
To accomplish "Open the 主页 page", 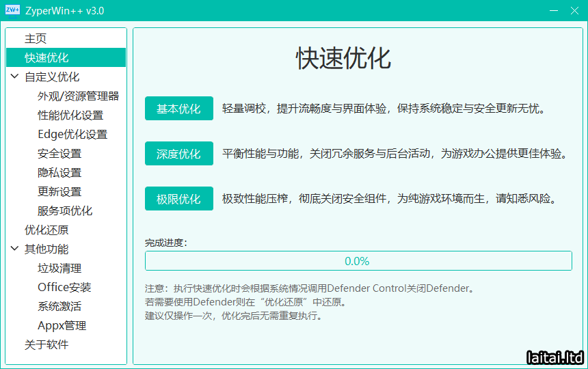I will pos(36,39).
